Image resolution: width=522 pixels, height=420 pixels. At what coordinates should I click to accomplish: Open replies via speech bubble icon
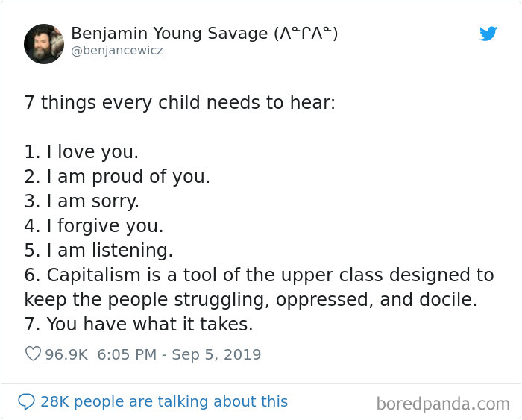coord(26,401)
